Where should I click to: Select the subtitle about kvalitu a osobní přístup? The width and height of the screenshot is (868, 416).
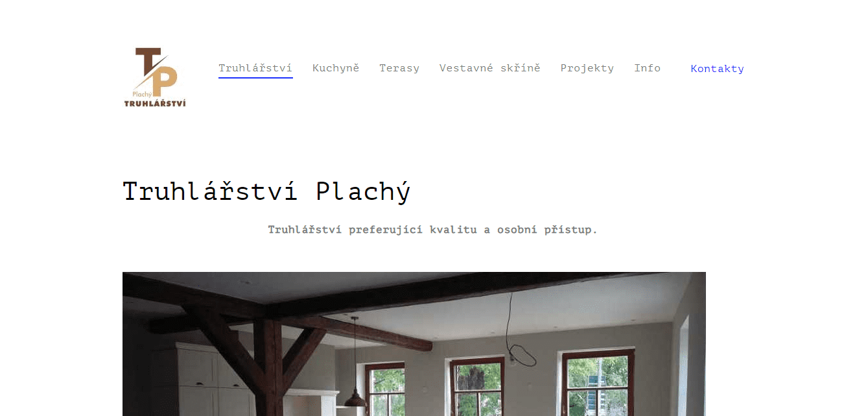coord(433,230)
